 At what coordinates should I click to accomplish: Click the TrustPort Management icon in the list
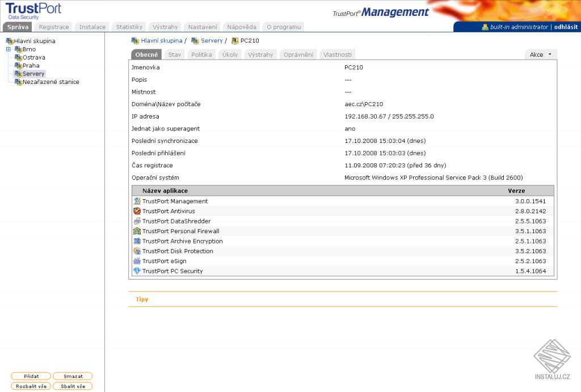[137, 201]
